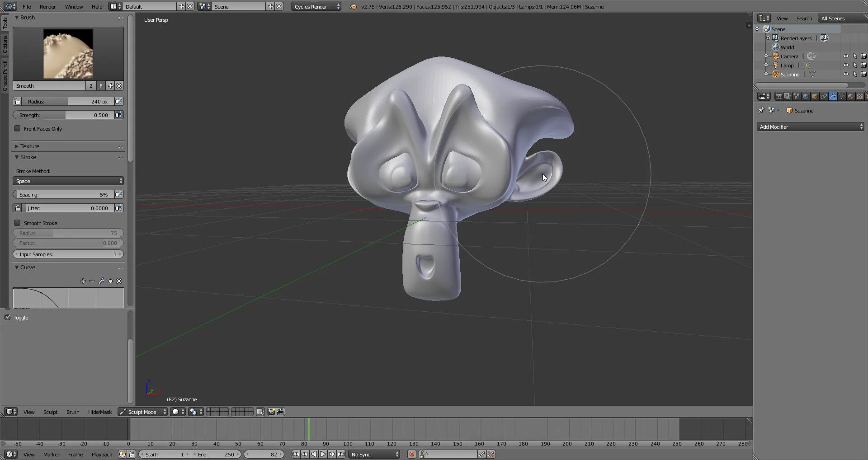Toggle Suzanne visibility eye in outliner
The width and height of the screenshot is (868, 460).
pyautogui.click(x=846, y=74)
